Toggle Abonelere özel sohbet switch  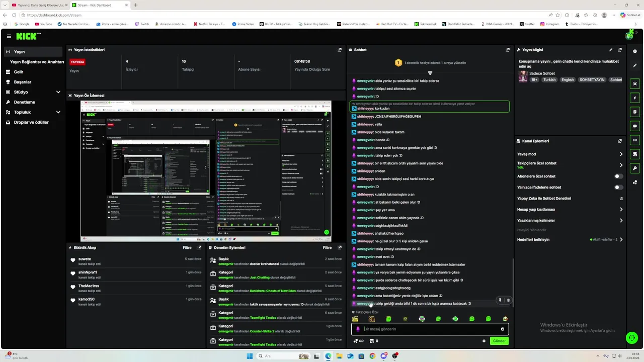tap(618, 176)
